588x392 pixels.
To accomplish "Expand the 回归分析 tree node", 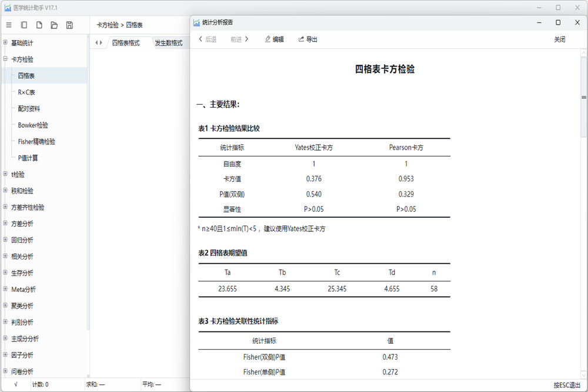I will coord(5,240).
